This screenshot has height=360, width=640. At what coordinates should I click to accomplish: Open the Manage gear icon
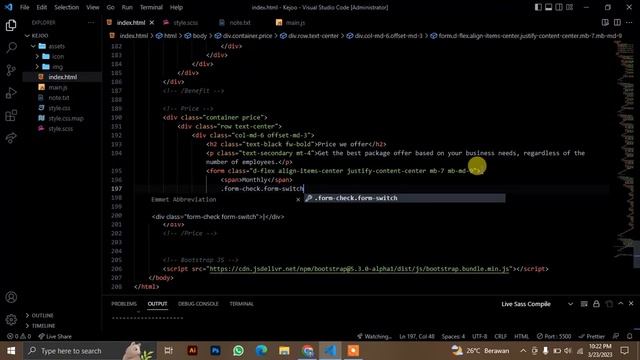tap(11, 319)
